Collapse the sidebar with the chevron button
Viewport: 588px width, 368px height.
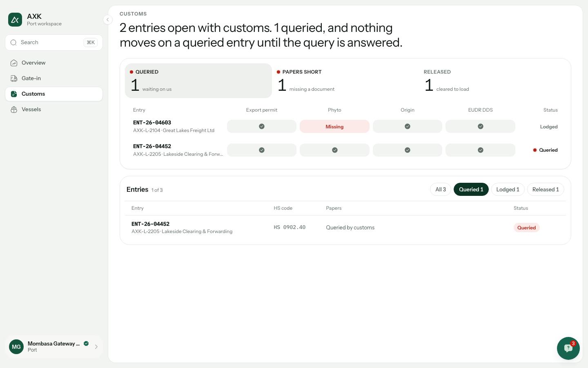pos(107,20)
